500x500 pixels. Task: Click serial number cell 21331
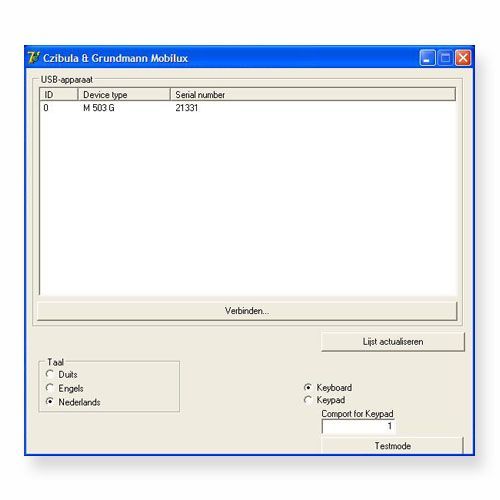pyautogui.click(x=187, y=108)
